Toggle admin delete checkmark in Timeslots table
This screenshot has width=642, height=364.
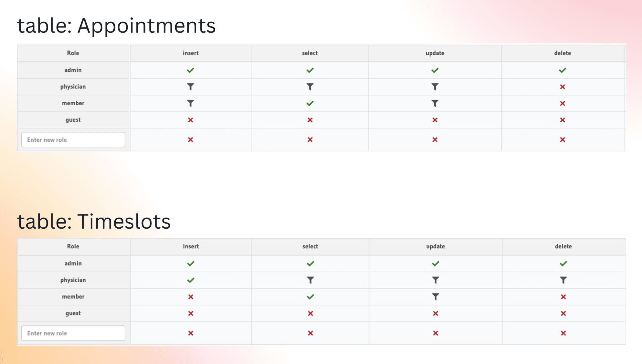click(563, 264)
